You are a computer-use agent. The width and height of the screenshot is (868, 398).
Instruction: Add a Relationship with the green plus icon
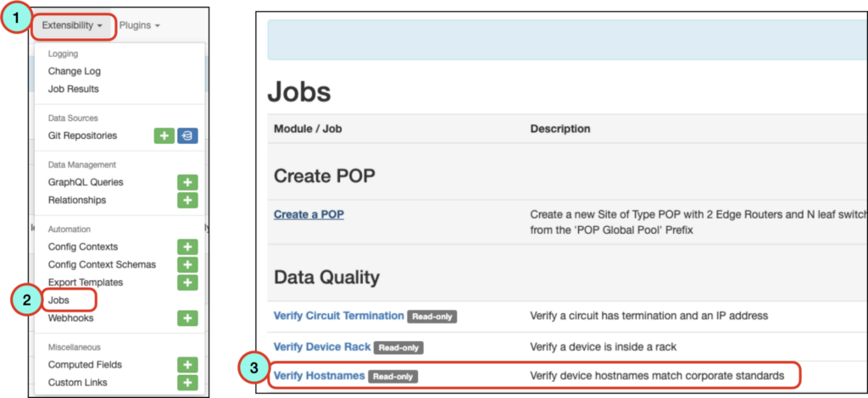tap(187, 200)
